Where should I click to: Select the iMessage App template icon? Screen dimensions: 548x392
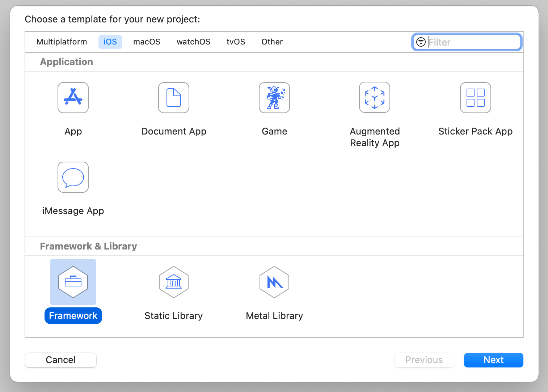(x=73, y=177)
